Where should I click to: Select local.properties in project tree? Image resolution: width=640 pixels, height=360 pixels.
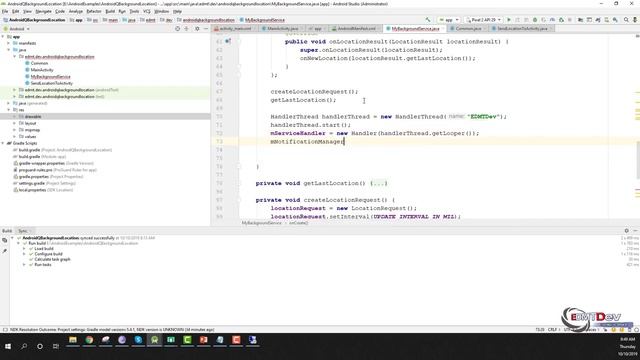(x=32, y=190)
